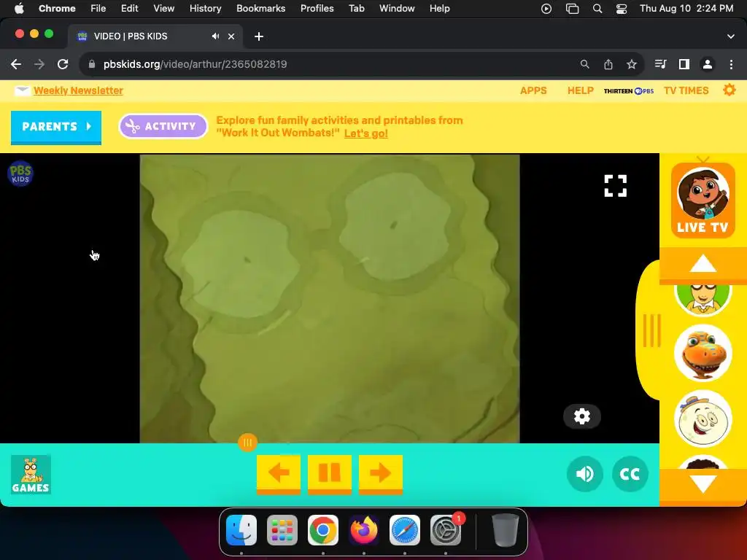Share this page icon
747x560 pixels.
tap(608, 64)
